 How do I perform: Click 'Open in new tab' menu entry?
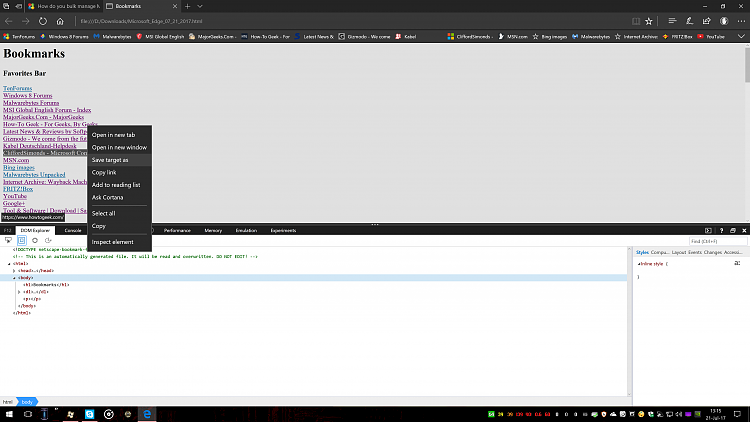[x=119, y=135]
